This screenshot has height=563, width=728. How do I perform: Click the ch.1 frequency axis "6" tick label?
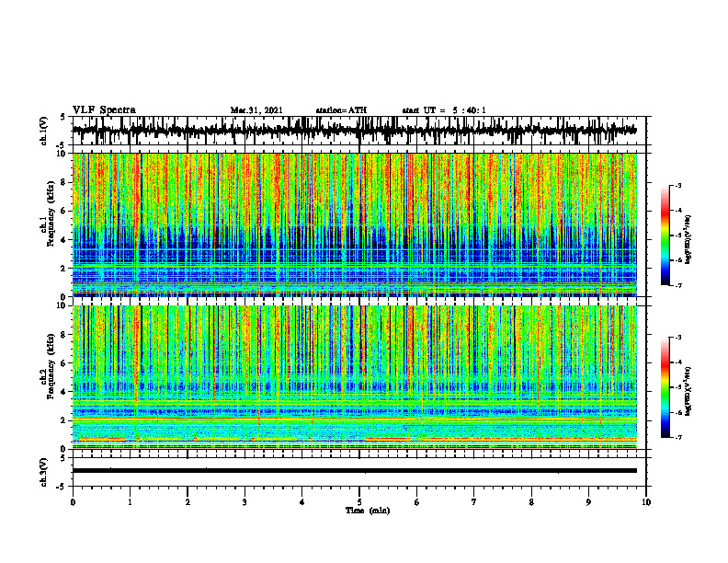point(64,212)
